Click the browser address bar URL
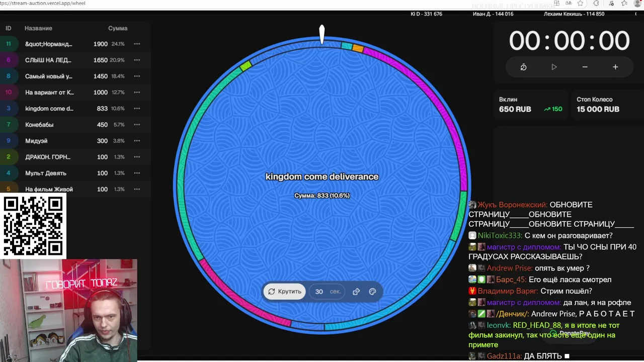 point(43,3)
